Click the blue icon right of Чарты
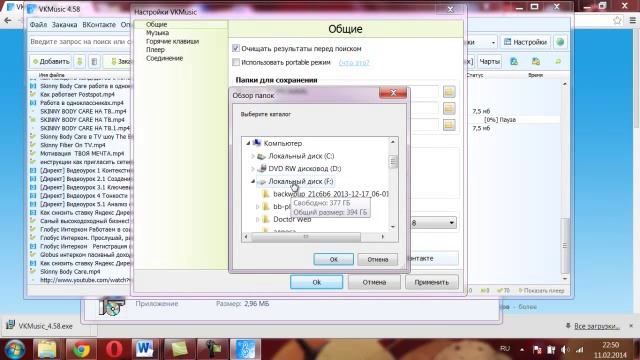The width and height of the screenshot is (640, 360). (514, 61)
